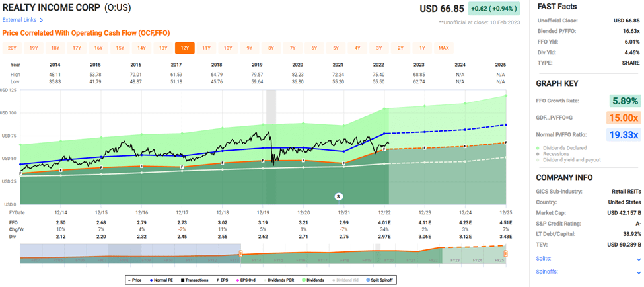Select the 1Y time range tab
This screenshot has width=644, height=287.
[x=422, y=48]
